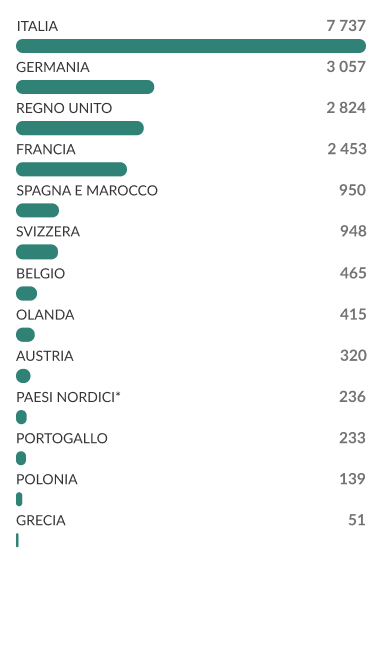Select the FRANCIA bar

pos(71,169)
